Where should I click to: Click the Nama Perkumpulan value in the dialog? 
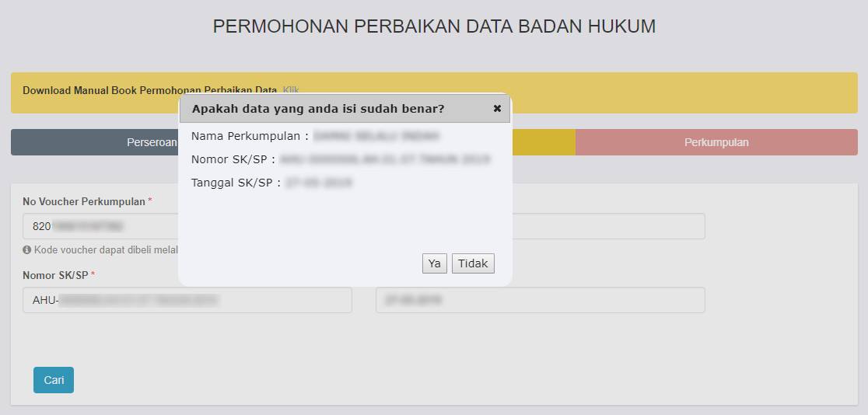376,137
